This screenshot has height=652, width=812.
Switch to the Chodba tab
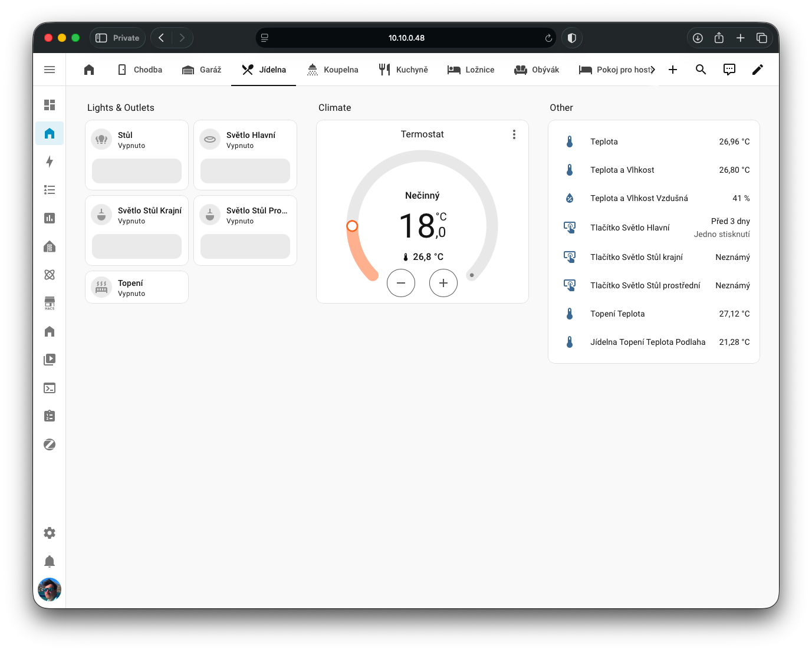(140, 70)
